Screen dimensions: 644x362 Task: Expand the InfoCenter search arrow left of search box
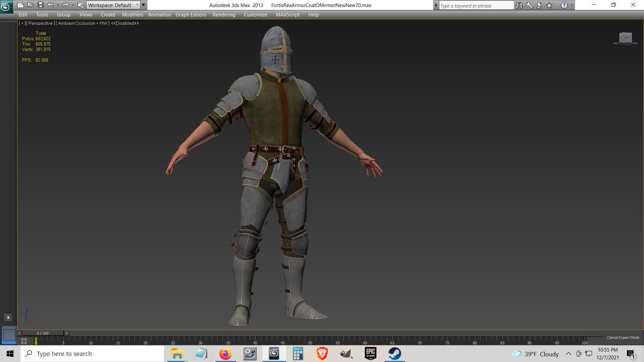point(435,5)
